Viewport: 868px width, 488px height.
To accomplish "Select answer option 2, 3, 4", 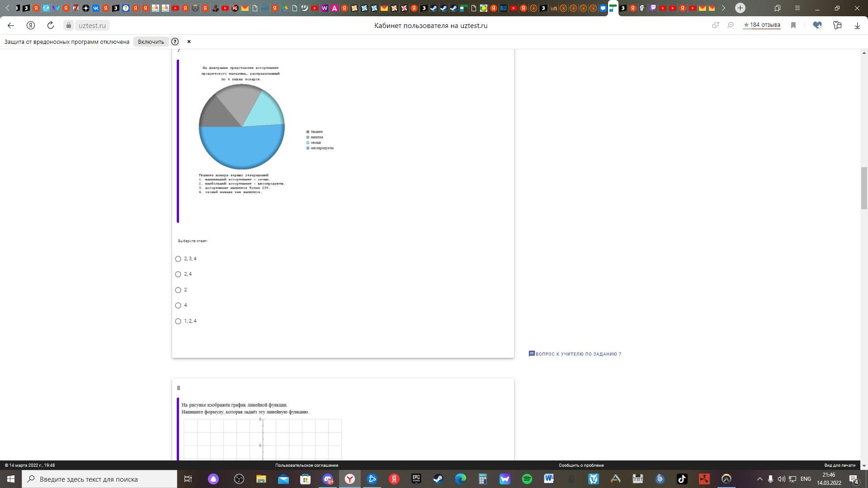I will 178,259.
